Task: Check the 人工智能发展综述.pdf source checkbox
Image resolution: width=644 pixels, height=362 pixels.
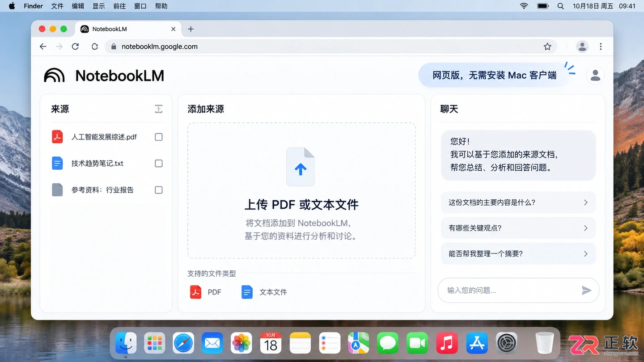Action: (x=158, y=137)
